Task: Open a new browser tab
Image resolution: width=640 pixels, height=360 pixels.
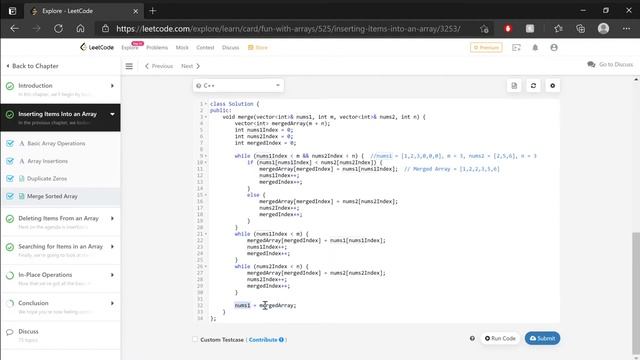Action: (x=153, y=11)
